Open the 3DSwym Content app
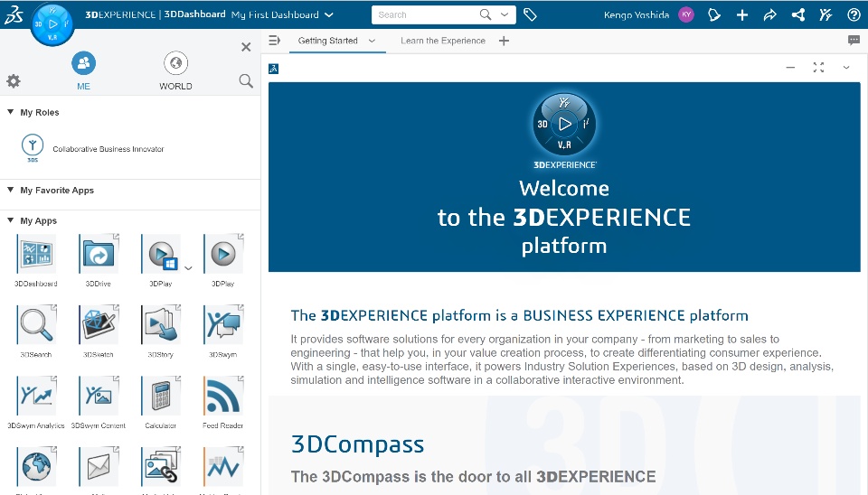Image resolution: width=868 pixels, height=495 pixels. [99, 396]
